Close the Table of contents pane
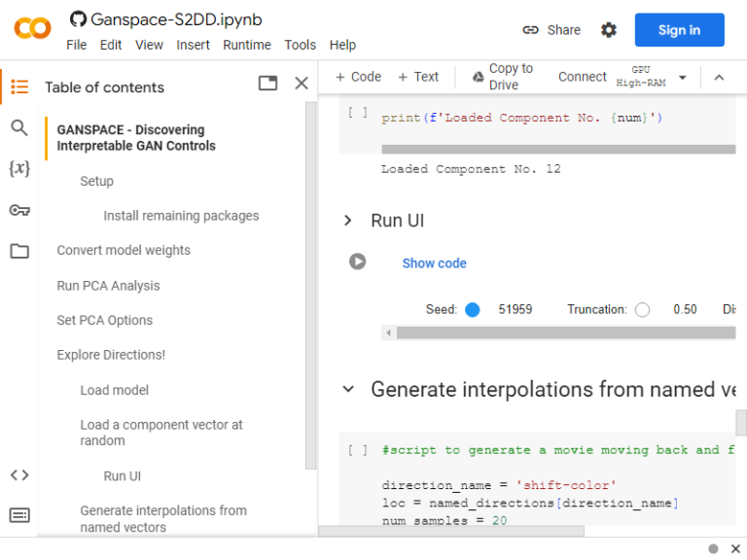This screenshot has height=560, width=747. click(x=302, y=84)
